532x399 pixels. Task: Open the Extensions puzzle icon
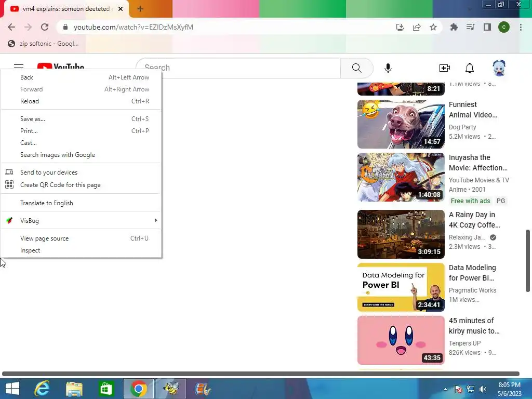454,27
